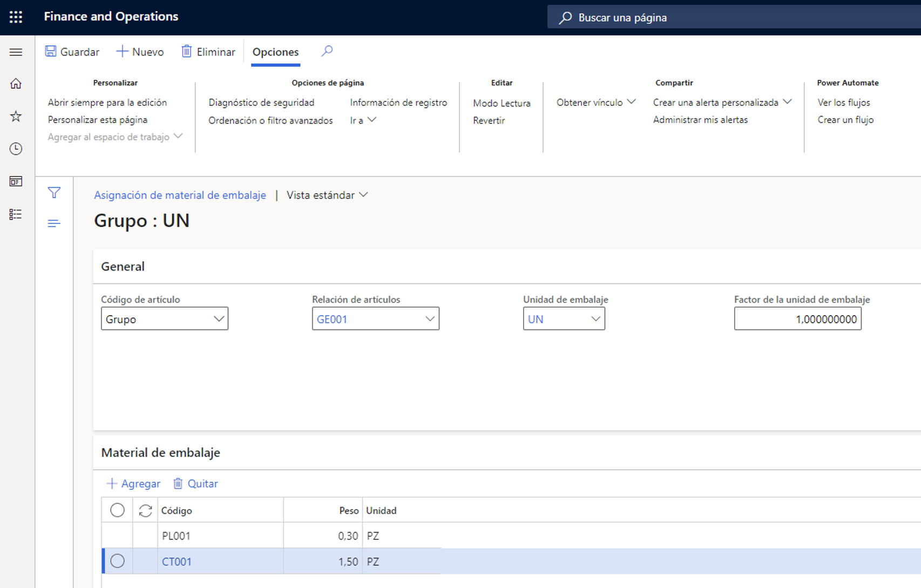Screen dimensions: 921x588
Task: Click the 1,50 weight cell
Action: pos(323,561)
